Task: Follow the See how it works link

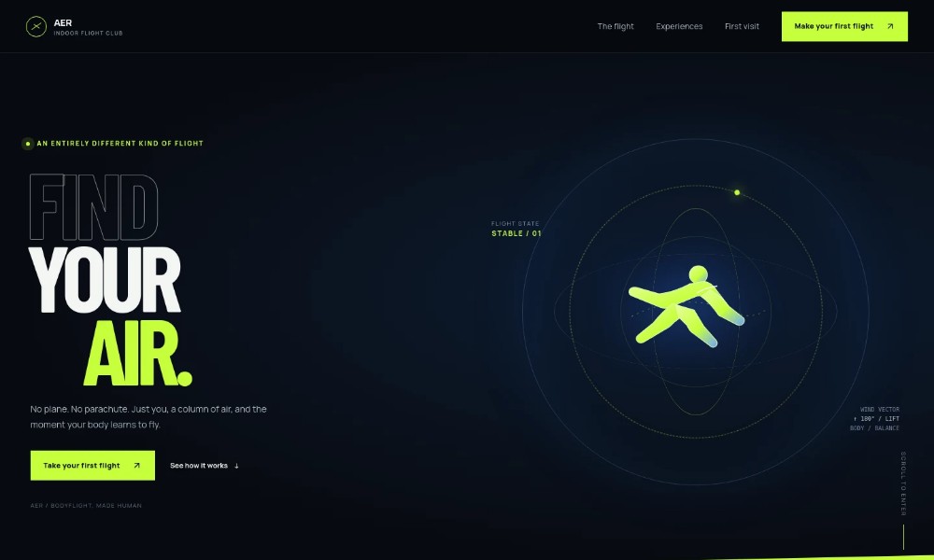Action: click(205, 466)
